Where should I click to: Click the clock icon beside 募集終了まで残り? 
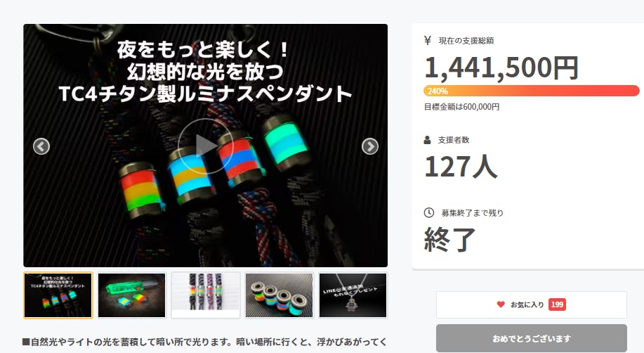coord(429,212)
